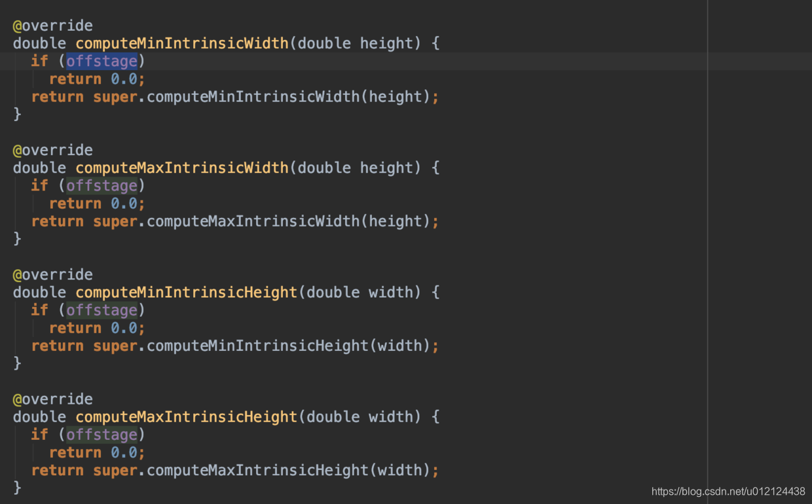Click @override annotation above computeMinIntrinsicWidth
The height and width of the screenshot is (504, 812).
point(53,26)
